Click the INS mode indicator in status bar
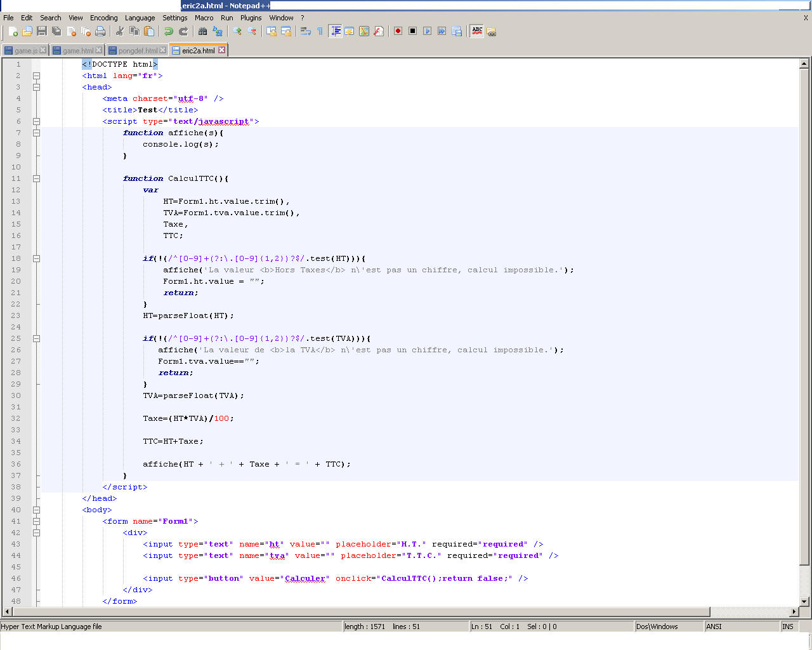Viewport: 812px width, 650px height. click(x=788, y=627)
